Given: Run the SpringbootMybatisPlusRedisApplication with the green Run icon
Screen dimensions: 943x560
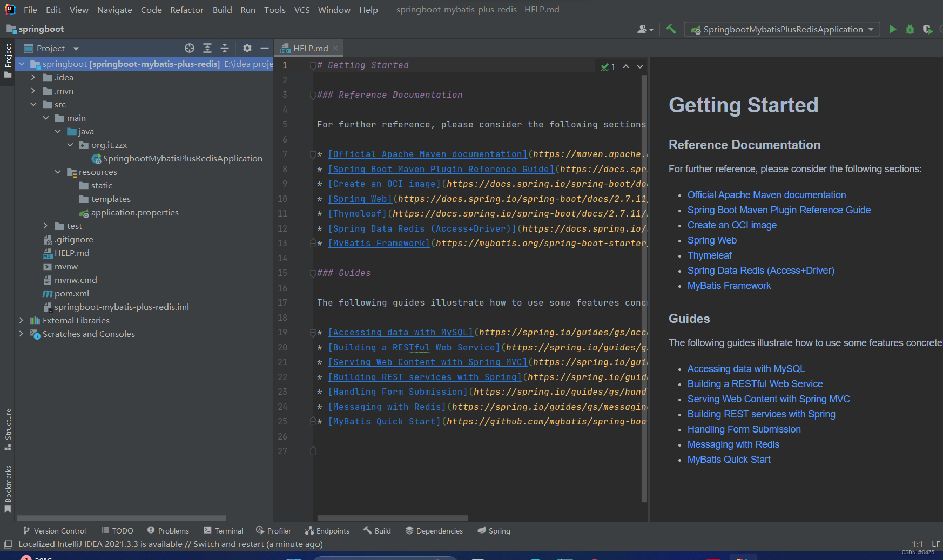Looking at the screenshot, I should (x=893, y=29).
